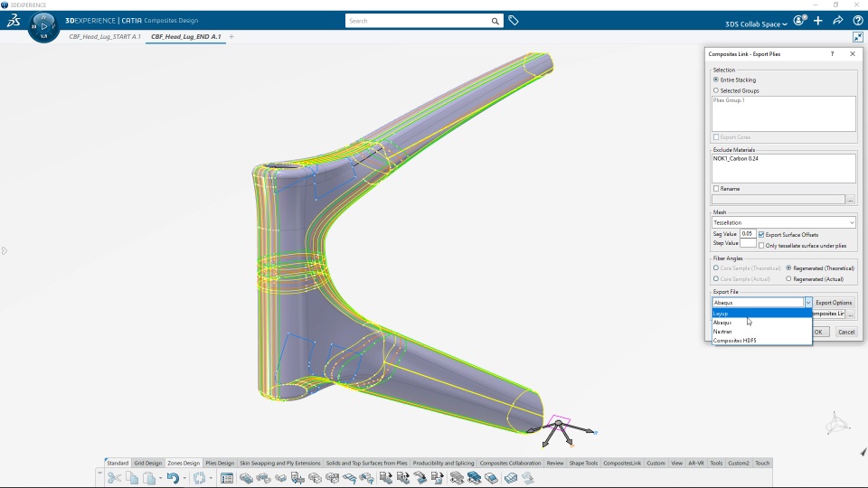Select Regenerated (Actual) fiber angle option

788,279
